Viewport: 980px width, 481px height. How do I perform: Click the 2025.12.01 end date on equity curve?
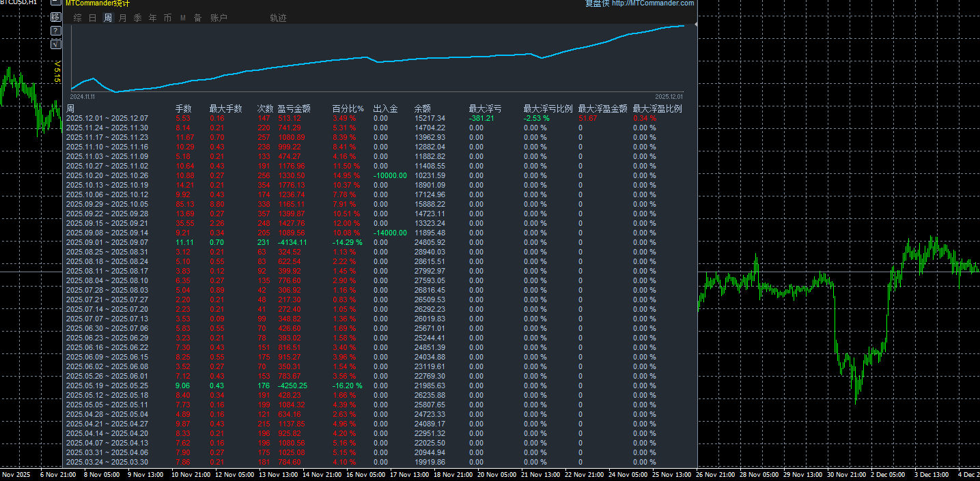(x=669, y=97)
